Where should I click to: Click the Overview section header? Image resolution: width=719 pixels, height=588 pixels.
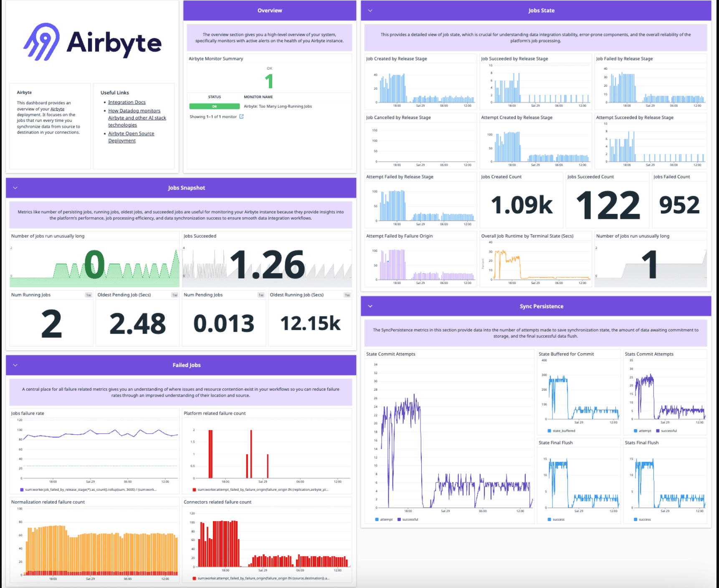click(269, 10)
